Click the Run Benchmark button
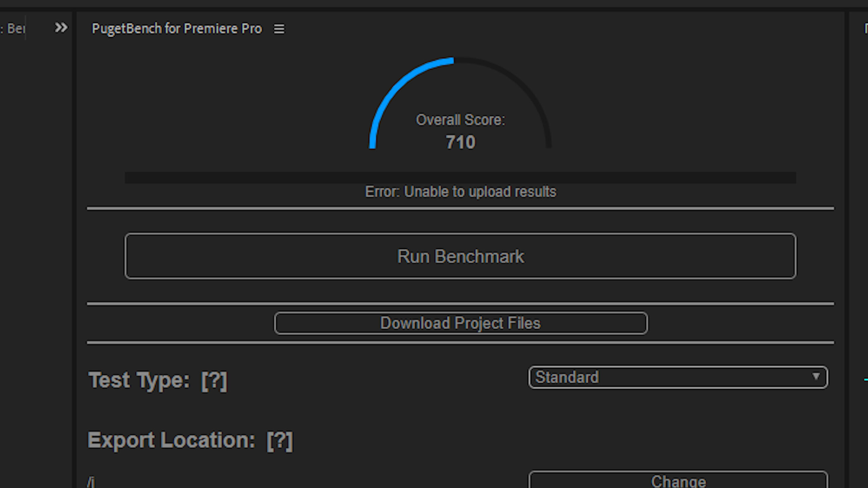 [x=460, y=256]
